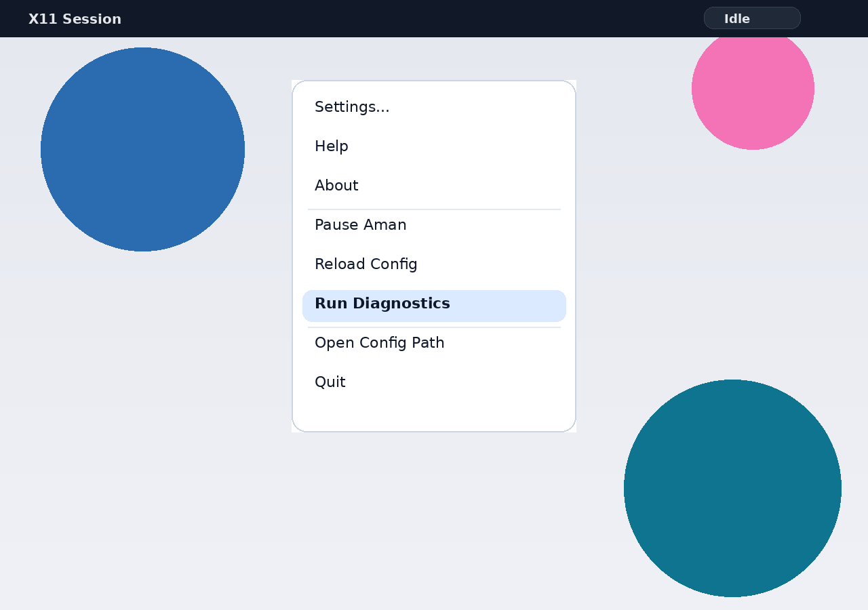The width and height of the screenshot is (868, 610).
Task: Click the pink circle under the Idle pill
Action: (753, 95)
